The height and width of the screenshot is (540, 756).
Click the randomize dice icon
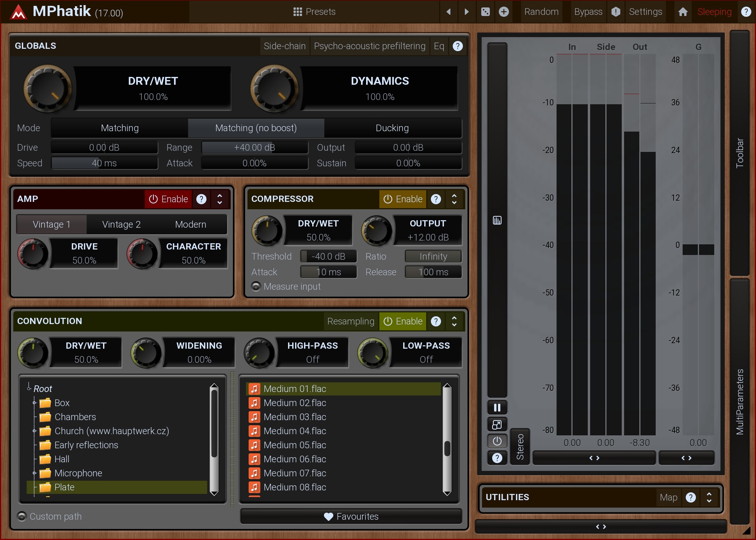(485, 12)
